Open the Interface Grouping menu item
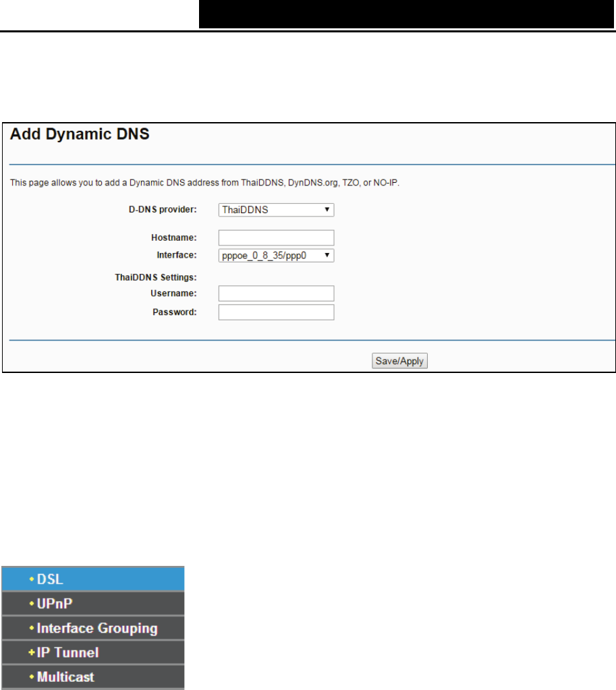The width and height of the screenshot is (616, 690). pyautogui.click(x=93, y=628)
